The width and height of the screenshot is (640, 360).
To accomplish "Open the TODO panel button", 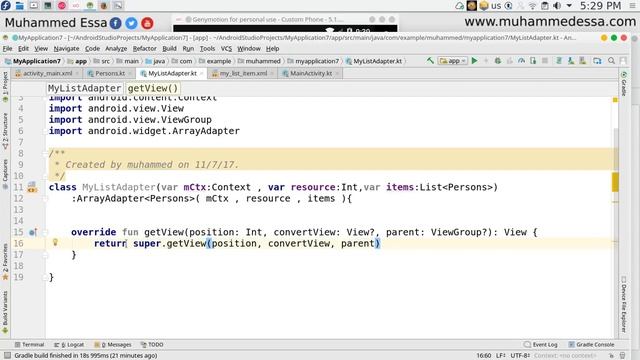I will (152, 344).
